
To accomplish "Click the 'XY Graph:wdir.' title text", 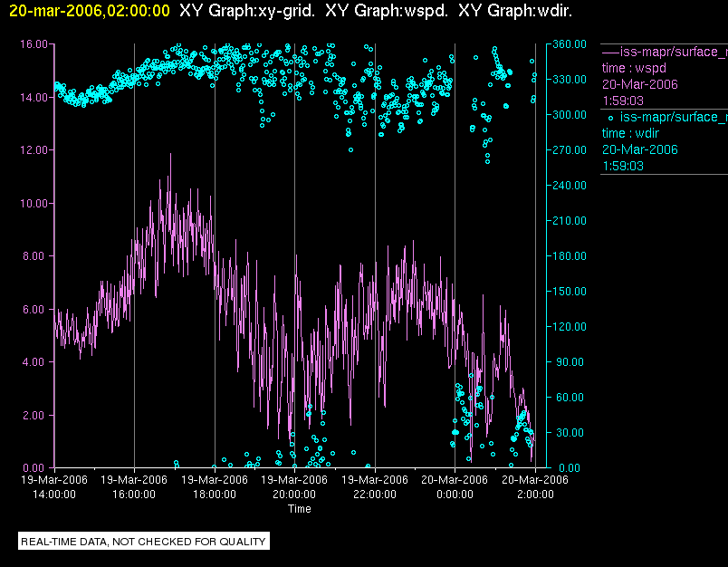I will [x=515, y=11].
